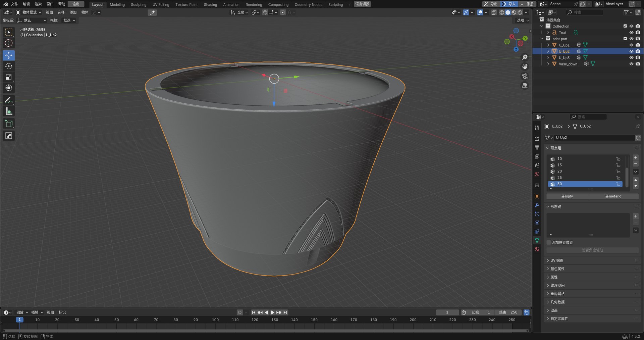
Task: Switch to the Sculpting workspace tab
Action: coord(139,5)
